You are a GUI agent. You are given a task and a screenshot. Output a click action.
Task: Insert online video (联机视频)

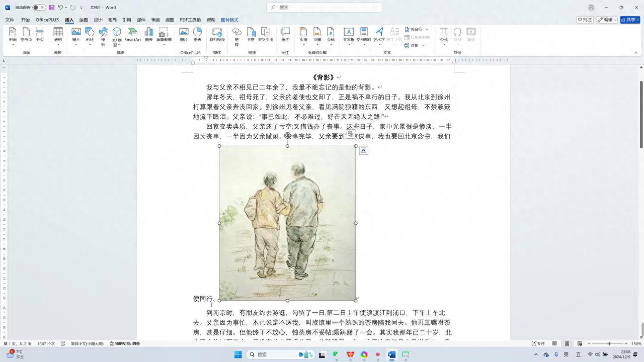tap(217, 34)
